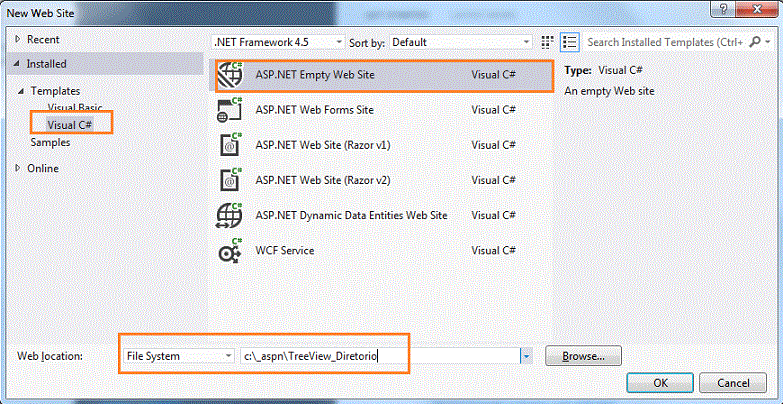Select ASP.NET Web Forms Site template
This screenshot has height=404, width=783.
click(384, 110)
